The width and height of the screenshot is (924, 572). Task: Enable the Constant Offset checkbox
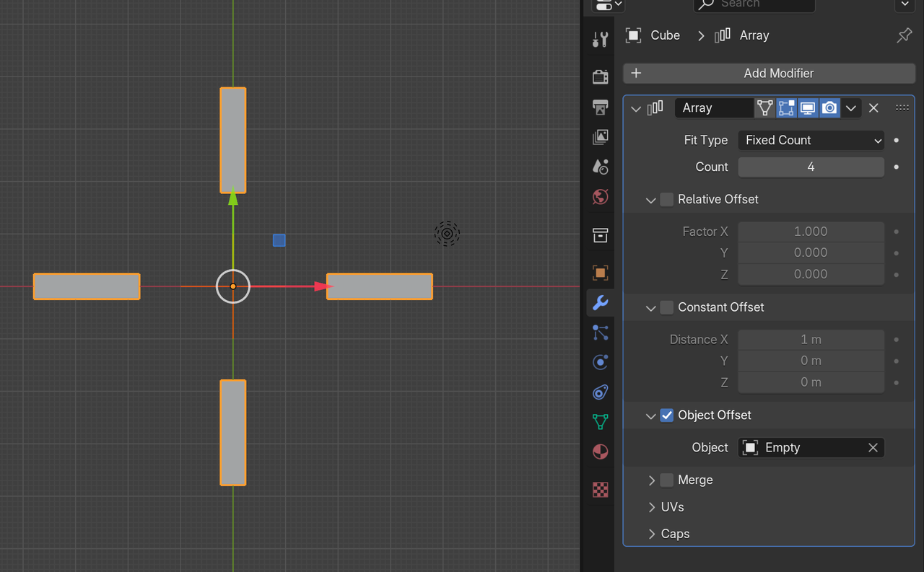tap(667, 307)
